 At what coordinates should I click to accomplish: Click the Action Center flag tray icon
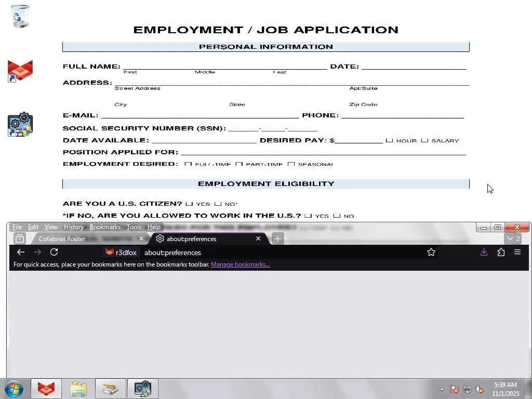click(455, 389)
